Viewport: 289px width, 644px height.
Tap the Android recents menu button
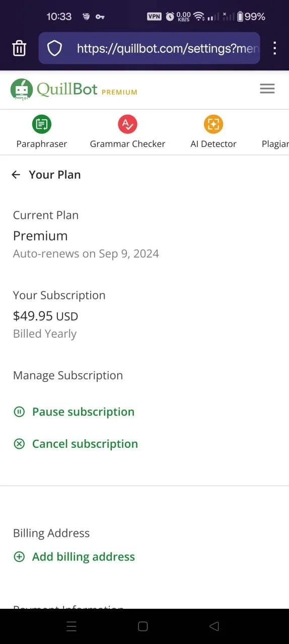pyautogui.click(x=71, y=626)
